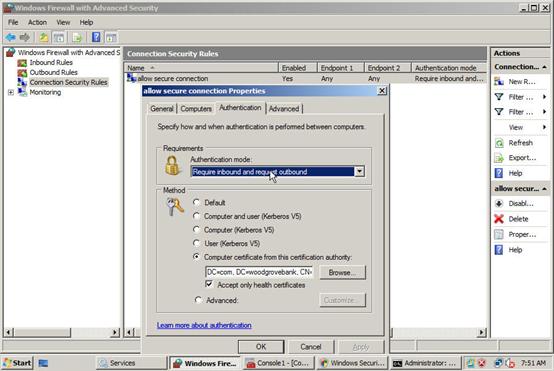The image size is (554, 371).
Task: Select Connection Security Rules in the tree
Action: click(69, 82)
